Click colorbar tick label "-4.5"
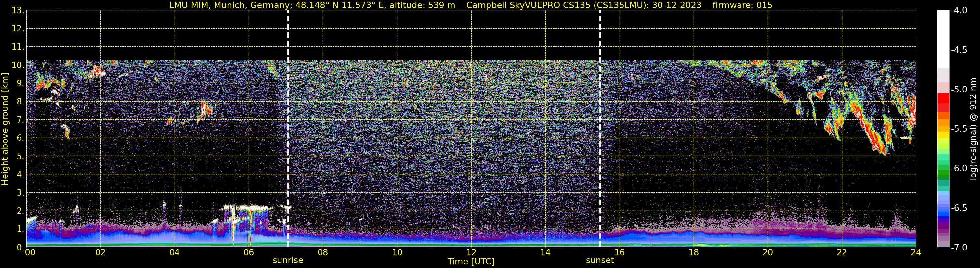980x268 pixels. pos(959,50)
